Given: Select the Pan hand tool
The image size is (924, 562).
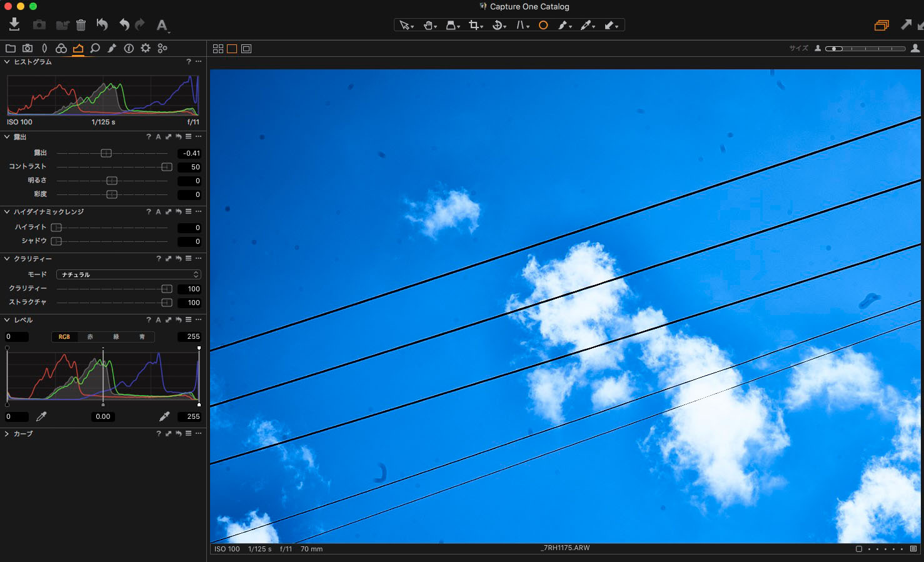Looking at the screenshot, I should (428, 25).
